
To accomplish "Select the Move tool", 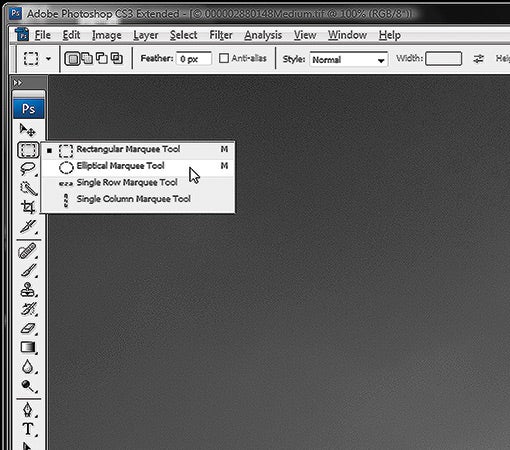I will point(27,130).
